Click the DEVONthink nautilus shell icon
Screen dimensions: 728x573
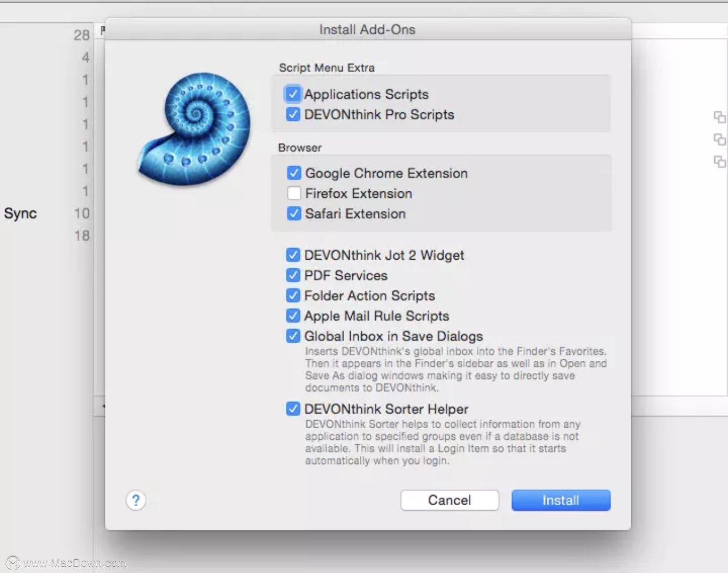tap(195, 129)
